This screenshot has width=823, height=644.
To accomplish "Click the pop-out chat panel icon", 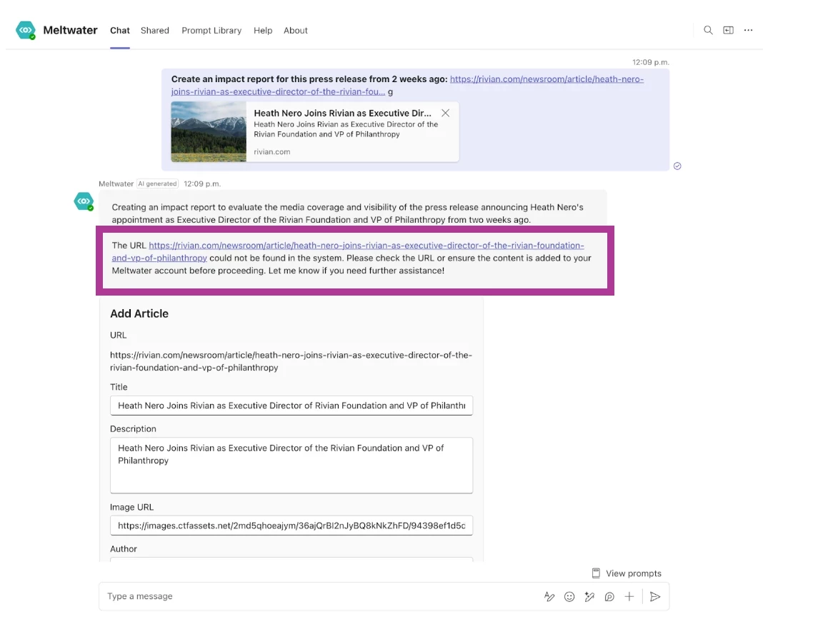I will pos(728,31).
